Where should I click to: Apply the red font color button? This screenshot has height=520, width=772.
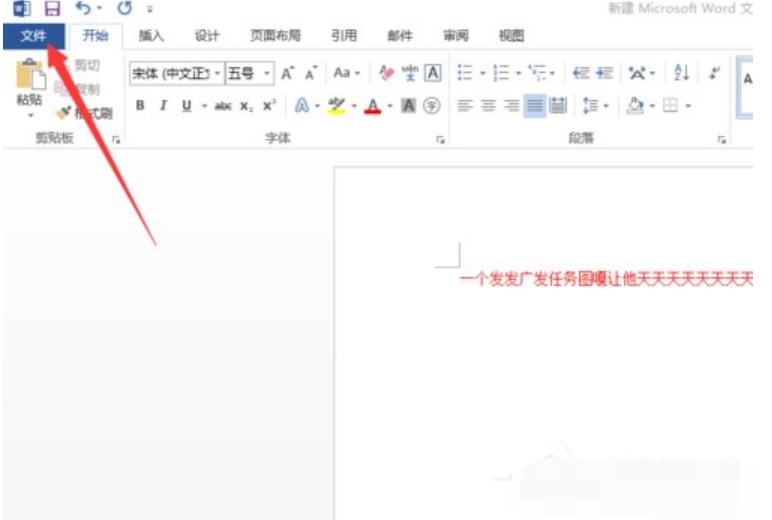[x=373, y=106]
